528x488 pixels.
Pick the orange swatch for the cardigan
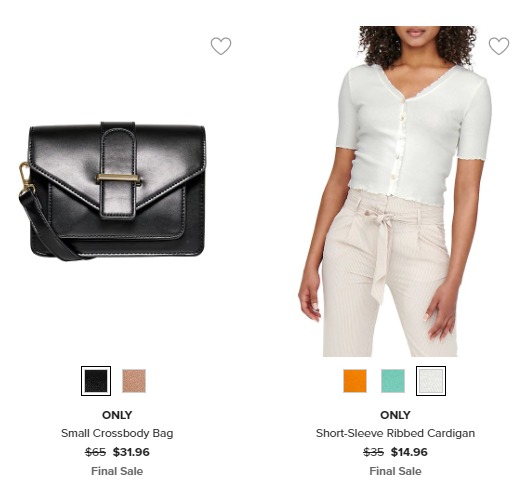pyautogui.click(x=355, y=381)
